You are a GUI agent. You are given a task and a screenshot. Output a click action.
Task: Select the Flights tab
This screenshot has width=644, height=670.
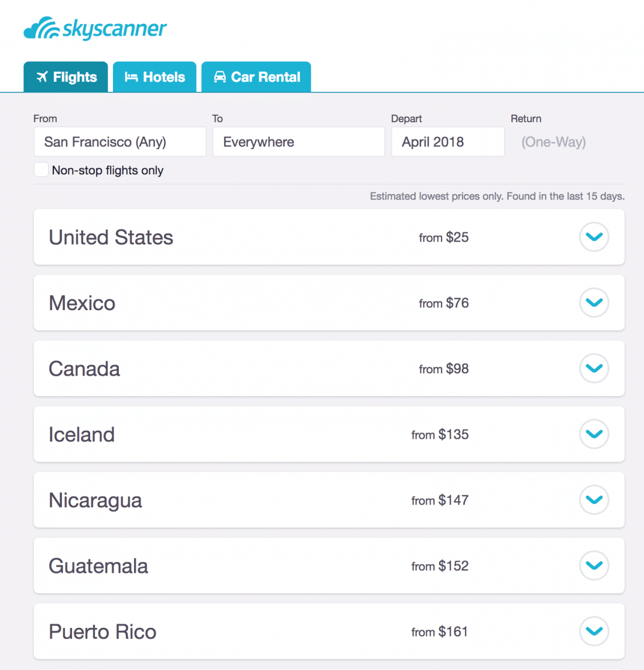[66, 77]
